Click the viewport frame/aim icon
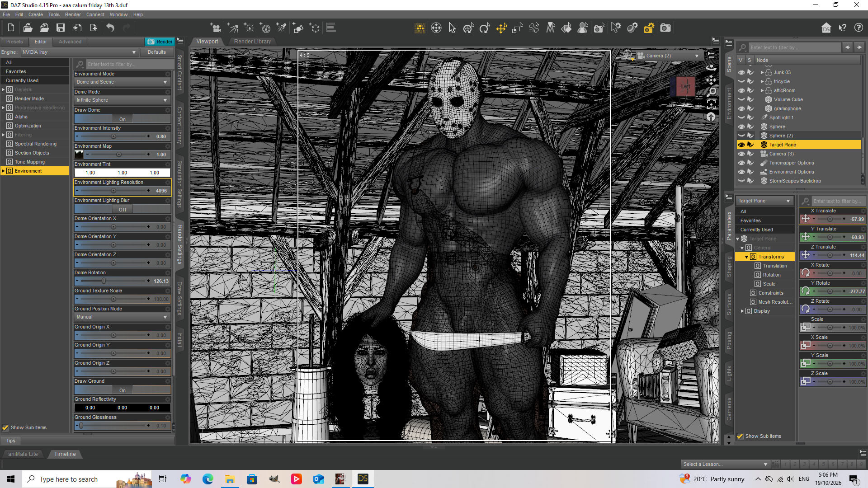 (x=711, y=104)
